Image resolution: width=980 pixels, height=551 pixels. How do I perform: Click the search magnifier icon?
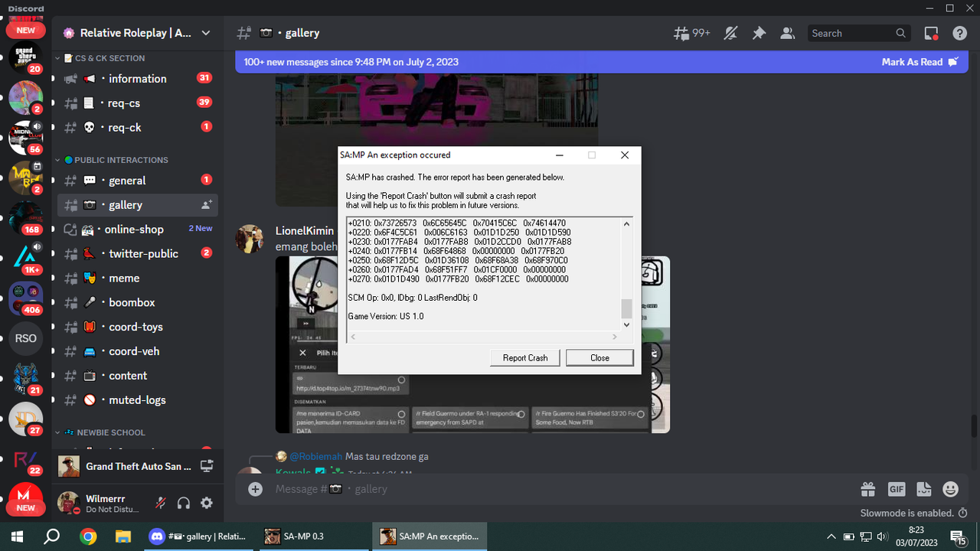click(901, 33)
